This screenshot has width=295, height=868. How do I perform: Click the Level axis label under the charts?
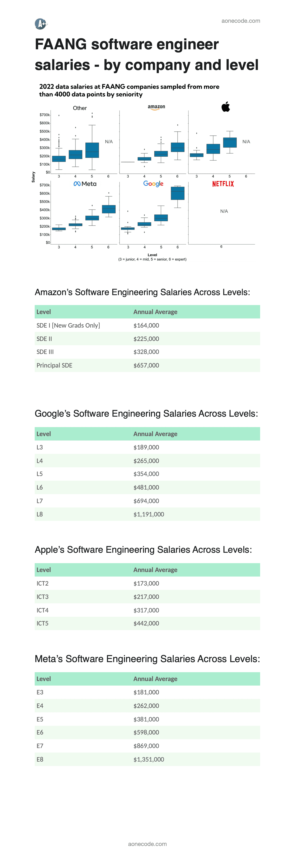[152, 255]
